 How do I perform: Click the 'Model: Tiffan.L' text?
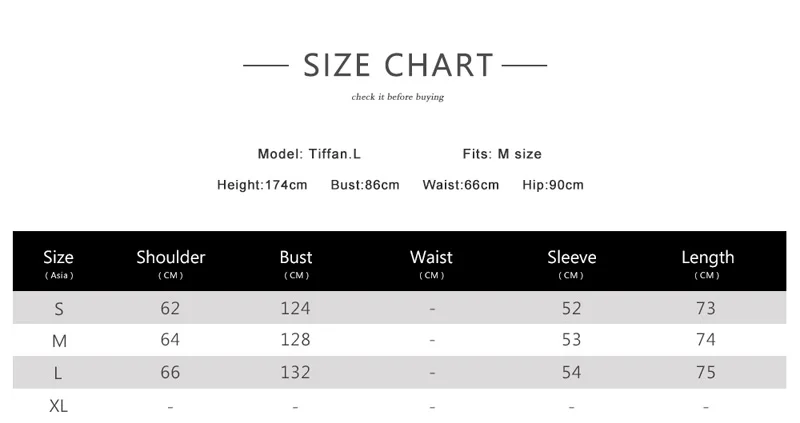point(309,154)
